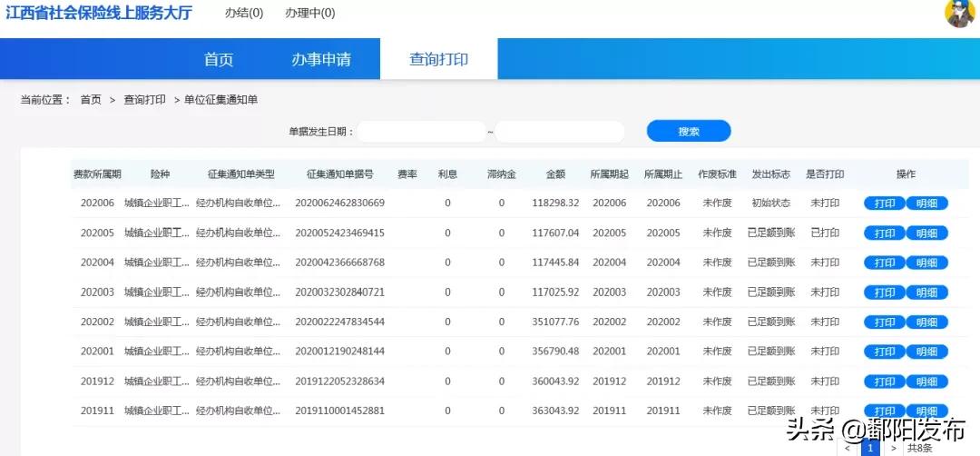Switch to the 首页 tab

pos(219,59)
